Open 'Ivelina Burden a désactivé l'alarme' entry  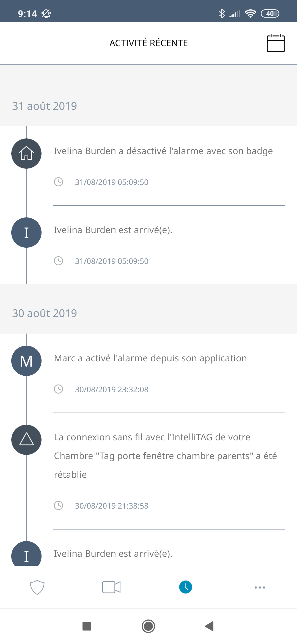(x=163, y=151)
